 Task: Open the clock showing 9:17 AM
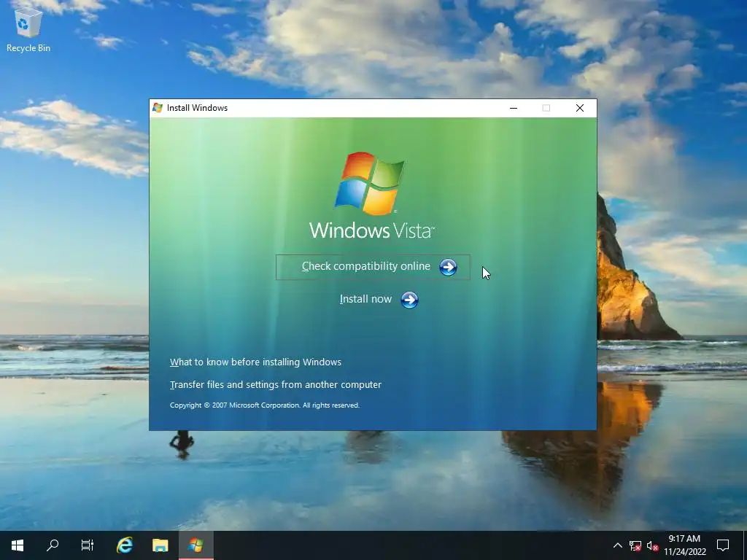coord(684,545)
